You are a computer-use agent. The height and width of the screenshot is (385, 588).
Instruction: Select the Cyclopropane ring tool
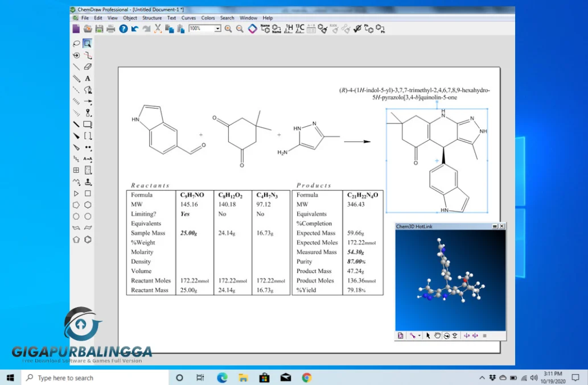(76, 193)
